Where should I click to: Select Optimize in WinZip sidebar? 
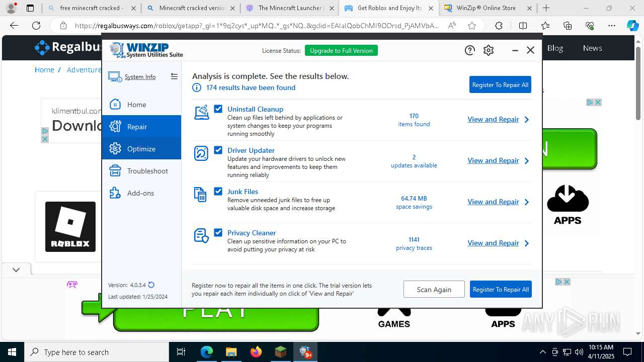(141, 149)
